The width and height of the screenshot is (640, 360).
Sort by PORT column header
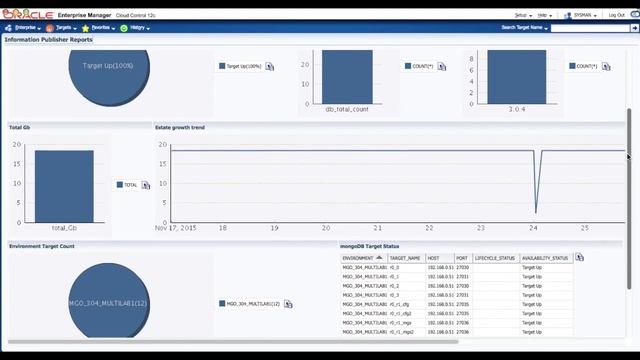[462, 258]
